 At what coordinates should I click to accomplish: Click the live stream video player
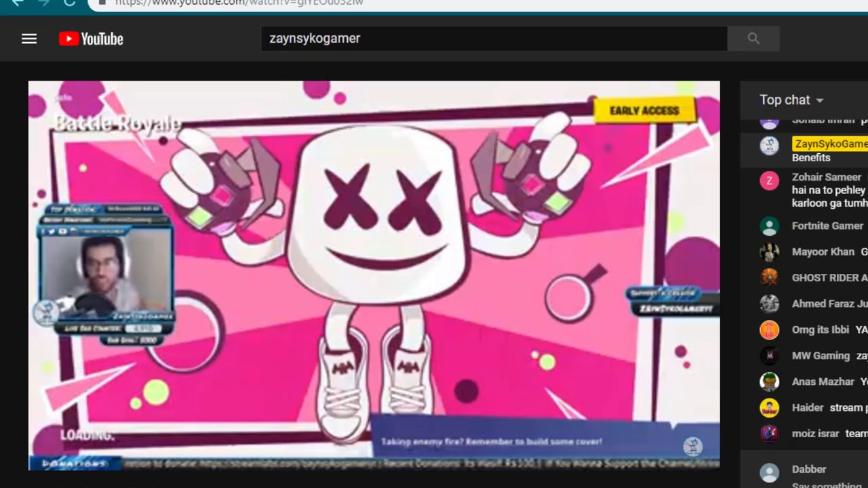click(x=374, y=276)
